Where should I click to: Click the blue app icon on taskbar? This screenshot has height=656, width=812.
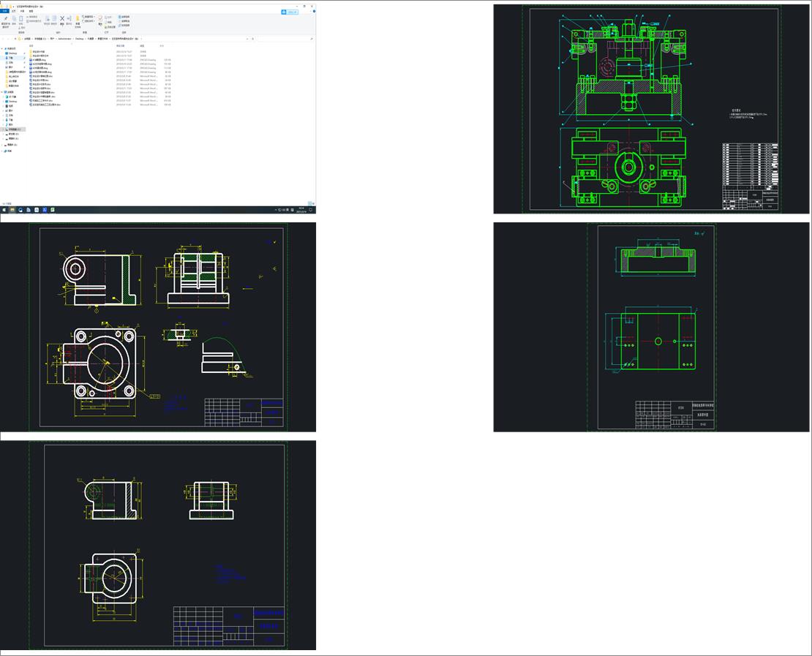tap(45, 210)
